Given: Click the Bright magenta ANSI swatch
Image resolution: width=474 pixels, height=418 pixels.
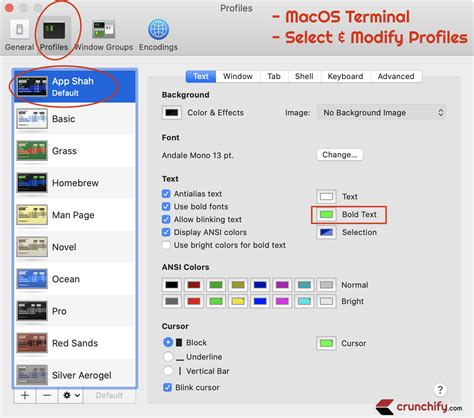Looking at the screenshot, I should coord(282,301).
